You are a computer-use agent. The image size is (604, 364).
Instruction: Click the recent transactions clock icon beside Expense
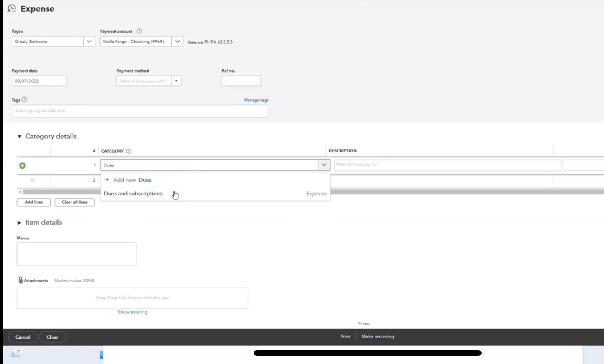pyautogui.click(x=12, y=8)
